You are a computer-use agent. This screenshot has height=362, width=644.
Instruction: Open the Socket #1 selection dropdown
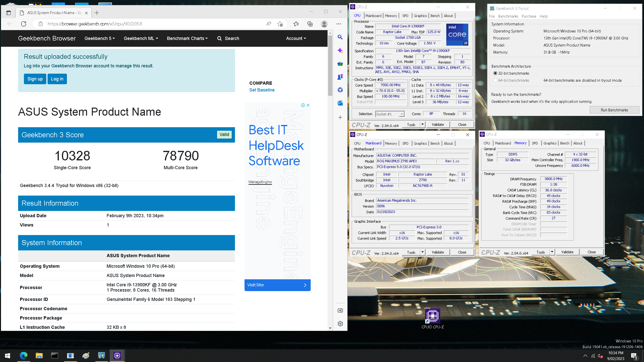click(x=390, y=114)
